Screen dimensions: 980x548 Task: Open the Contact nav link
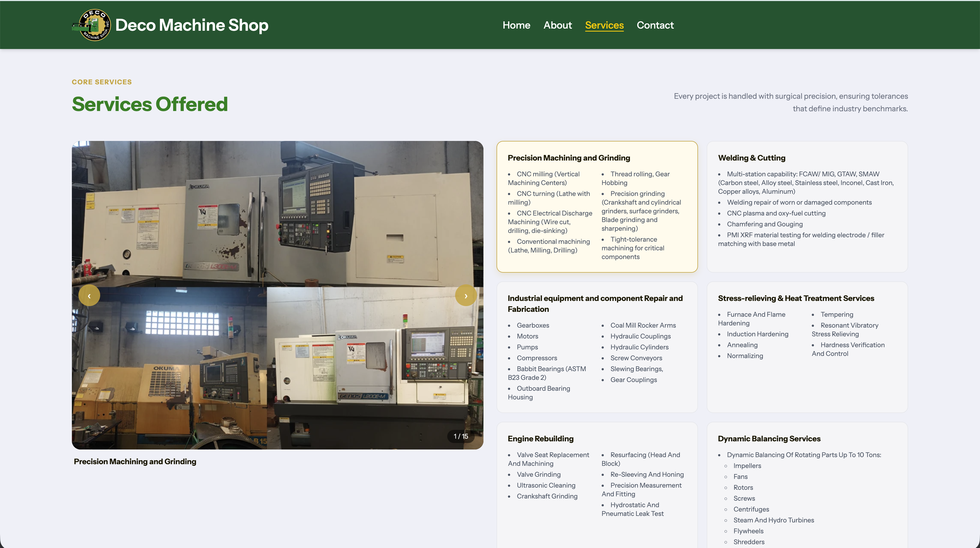pos(655,25)
